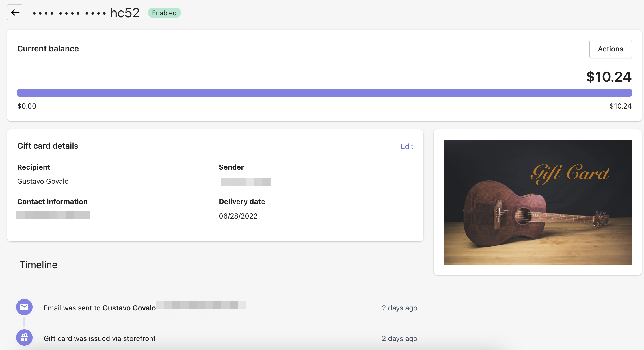Click bold Gustavo Govalo in timeline

[x=129, y=308]
